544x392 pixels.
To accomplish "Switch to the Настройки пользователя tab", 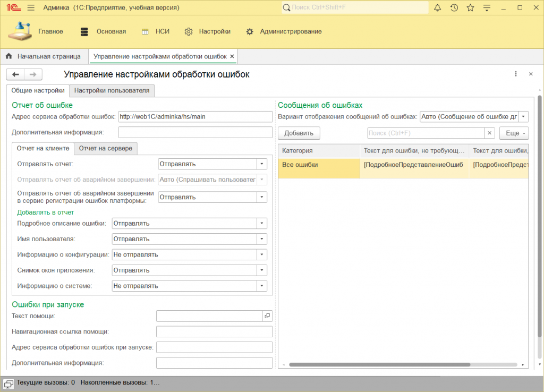I will (x=112, y=91).
